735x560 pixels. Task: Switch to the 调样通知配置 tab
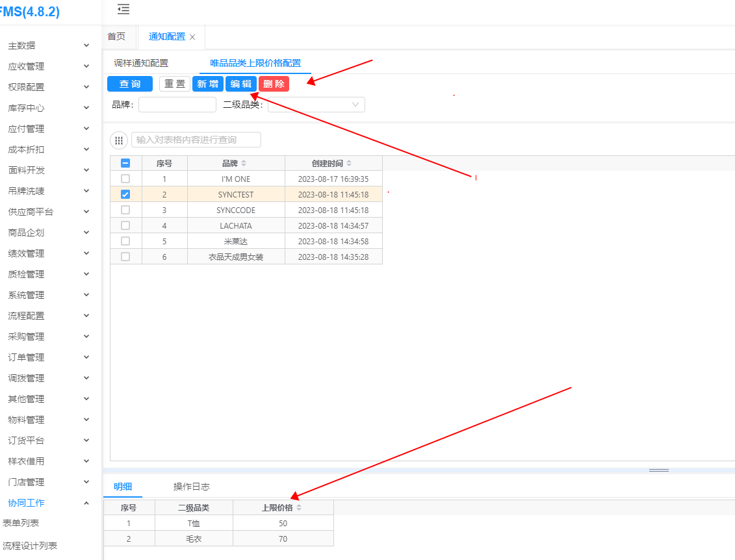click(141, 63)
